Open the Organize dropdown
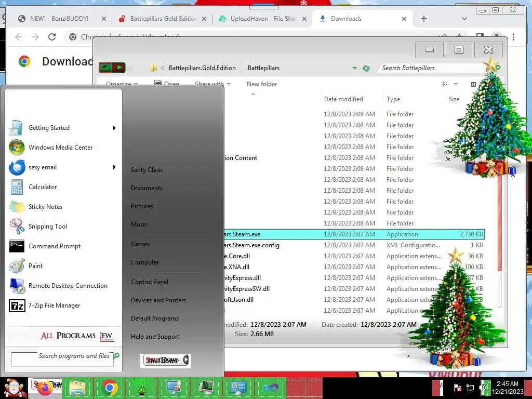 coord(122,84)
